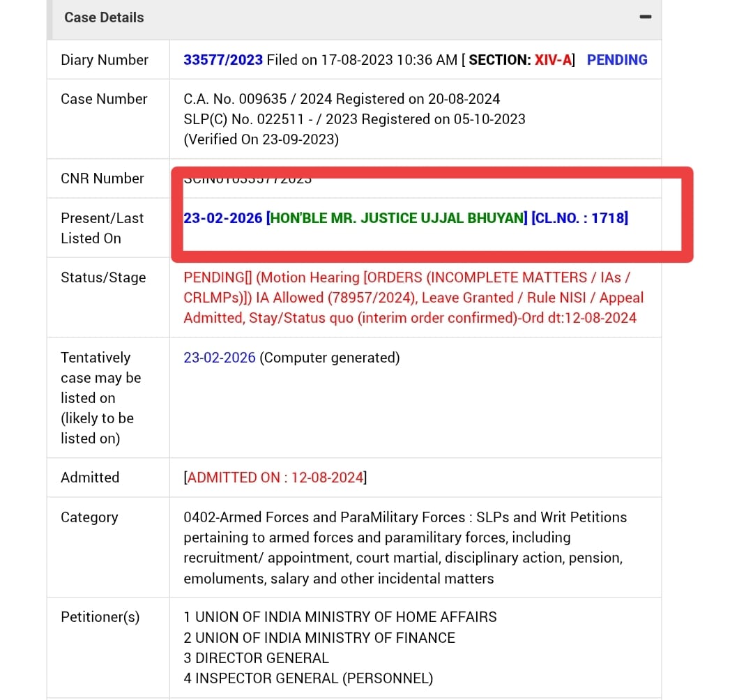
Task: Click 'C.A. No. 009635 / 2024' line
Action: 342,98
